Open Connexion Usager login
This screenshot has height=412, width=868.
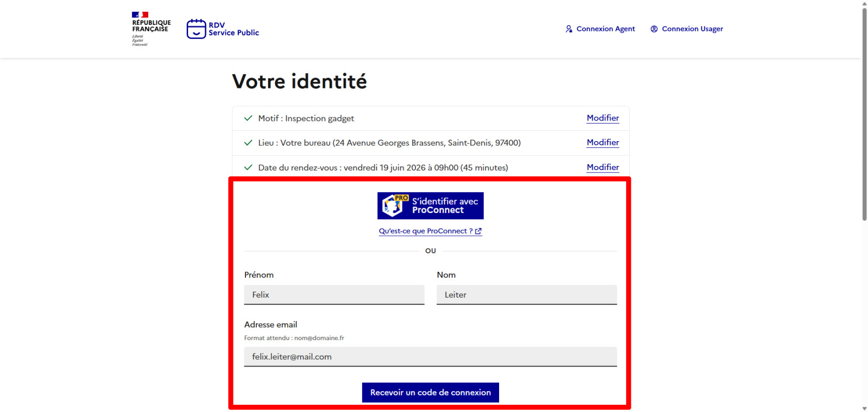point(687,29)
